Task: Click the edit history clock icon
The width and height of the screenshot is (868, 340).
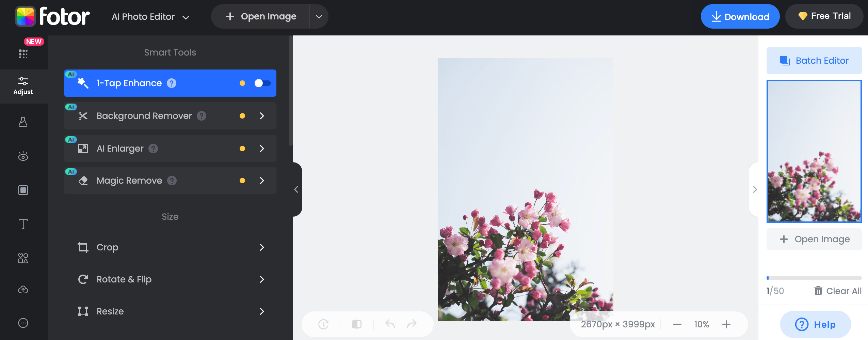Action: (x=323, y=324)
